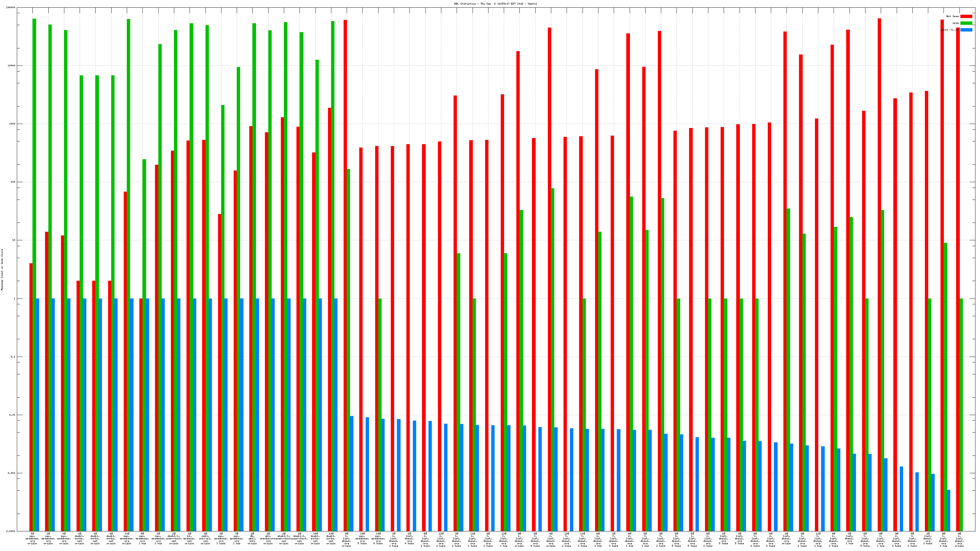Click the psbl.surriel.com origin axis label

click(205, 538)
